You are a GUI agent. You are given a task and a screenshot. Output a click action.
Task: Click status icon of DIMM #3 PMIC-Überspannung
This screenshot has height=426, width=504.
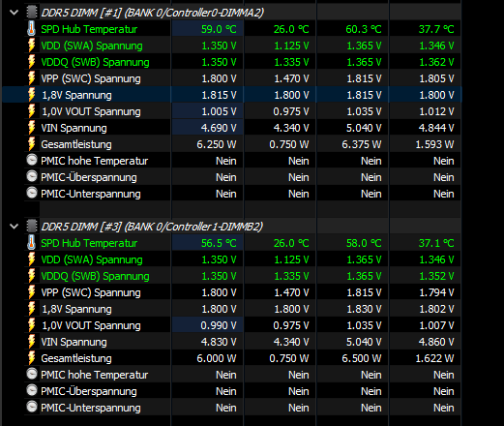point(32,390)
